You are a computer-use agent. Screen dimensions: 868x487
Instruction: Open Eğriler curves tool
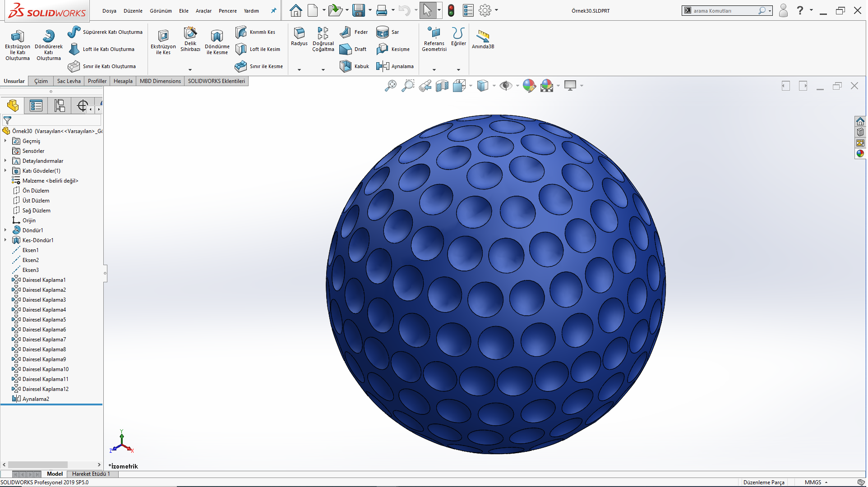(x=458, y=37)
